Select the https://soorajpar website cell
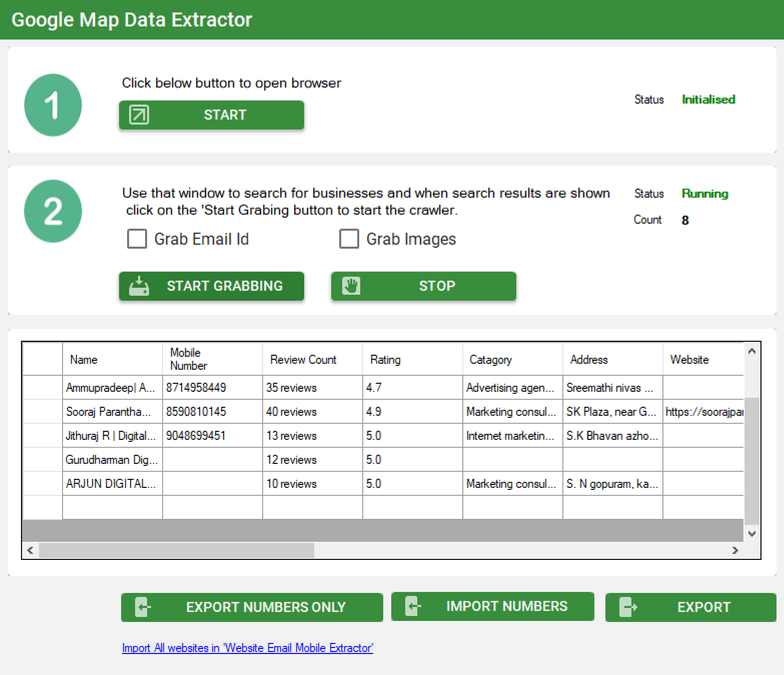 [x=703, y=411]
